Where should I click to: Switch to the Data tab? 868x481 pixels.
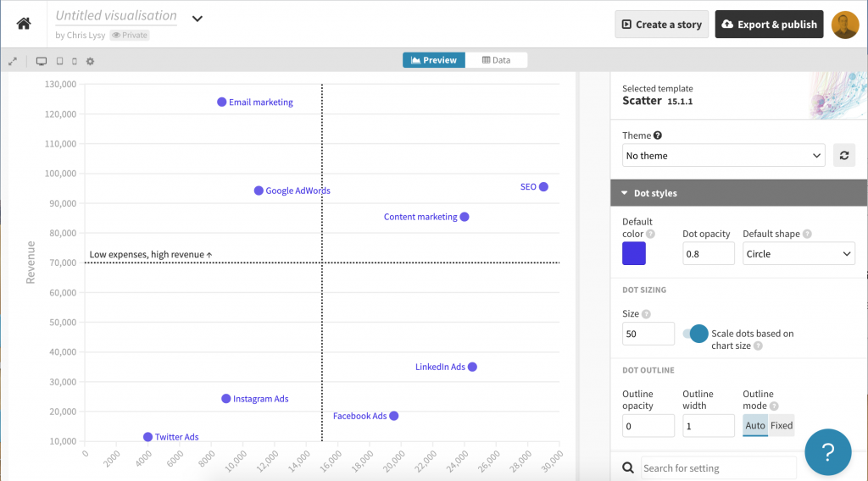coord(496,60)
